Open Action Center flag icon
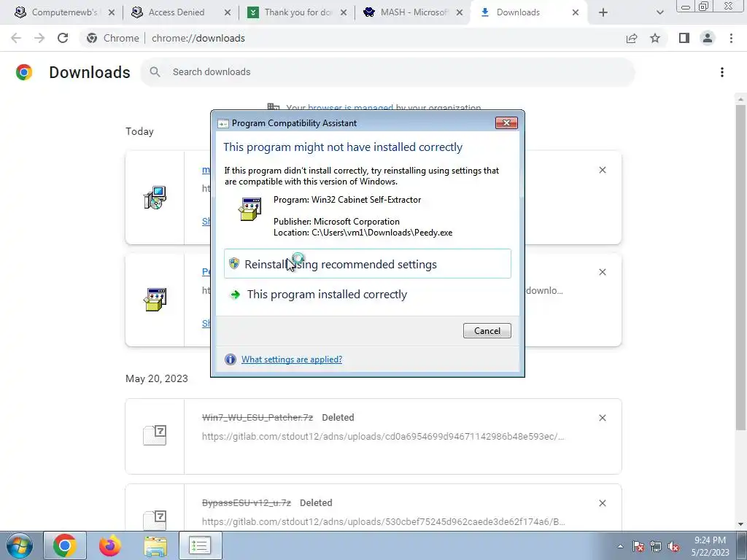Screen dimensions: 747x560 (638, 546)
